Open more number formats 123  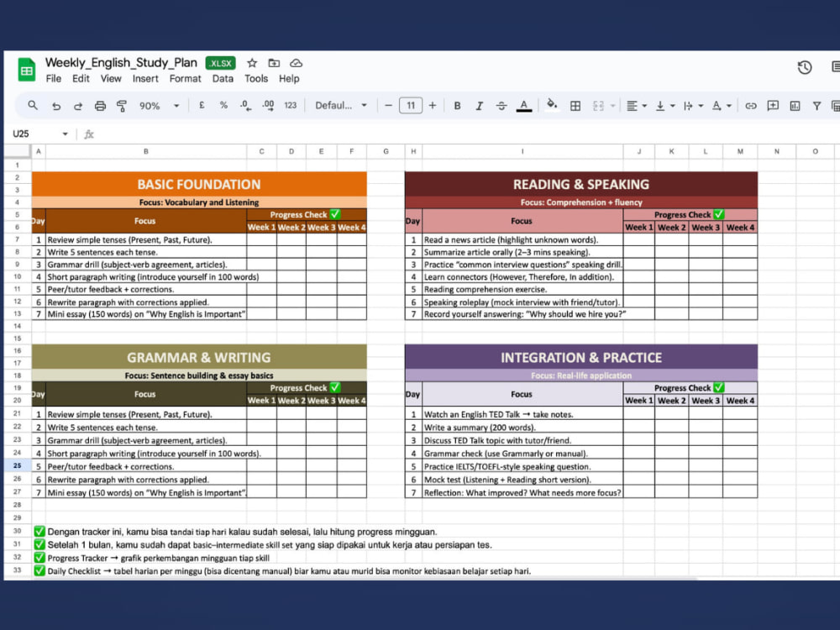point(291,106)
